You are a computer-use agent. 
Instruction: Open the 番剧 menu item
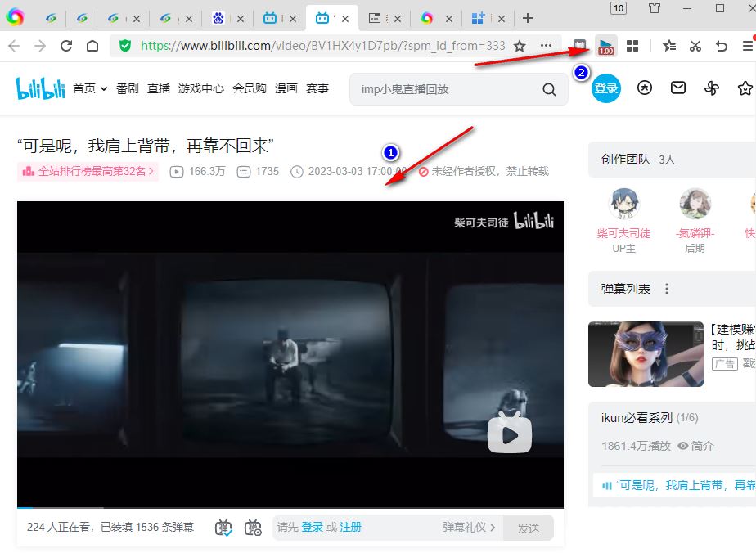pyautogui.click(x=128, y=88)
